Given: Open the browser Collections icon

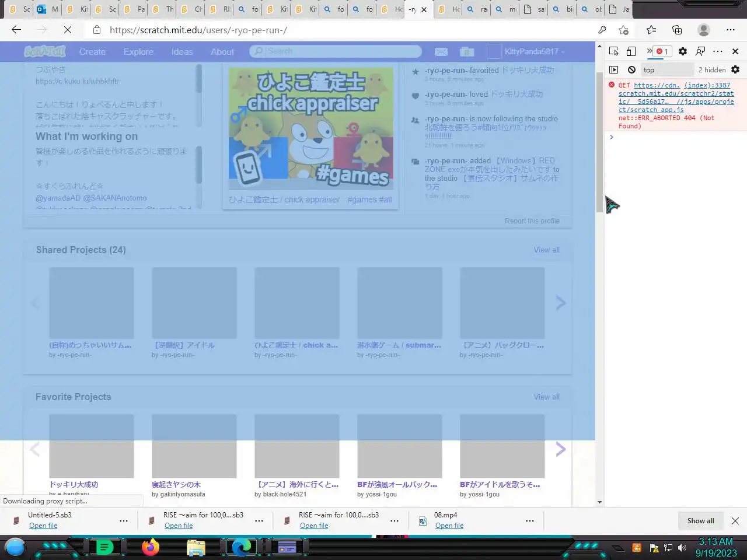Looking at the screenshot, I should pos(677,30).
